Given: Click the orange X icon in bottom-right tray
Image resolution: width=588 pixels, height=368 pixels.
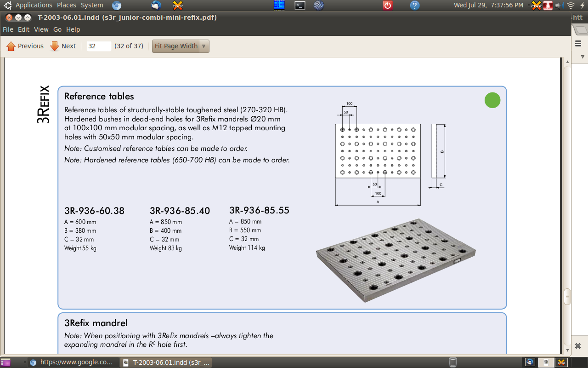Looking at the screenshot, I should pos(561,362).
